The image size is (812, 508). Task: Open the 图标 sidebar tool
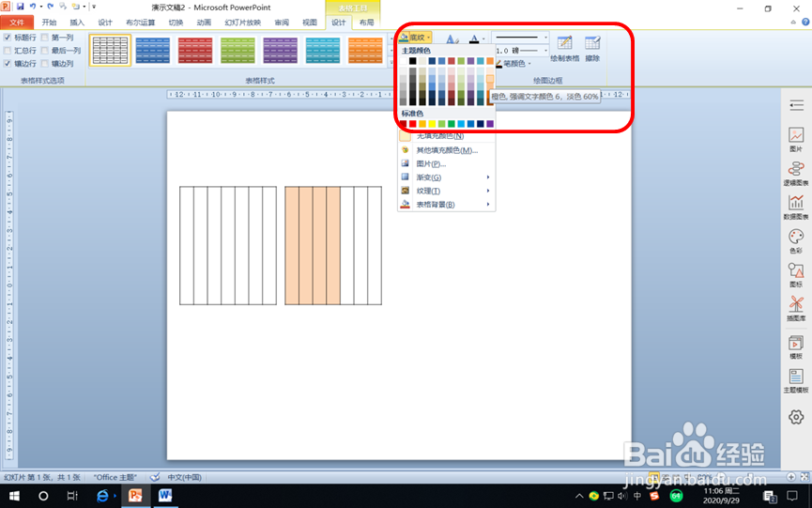coord(796,275)
